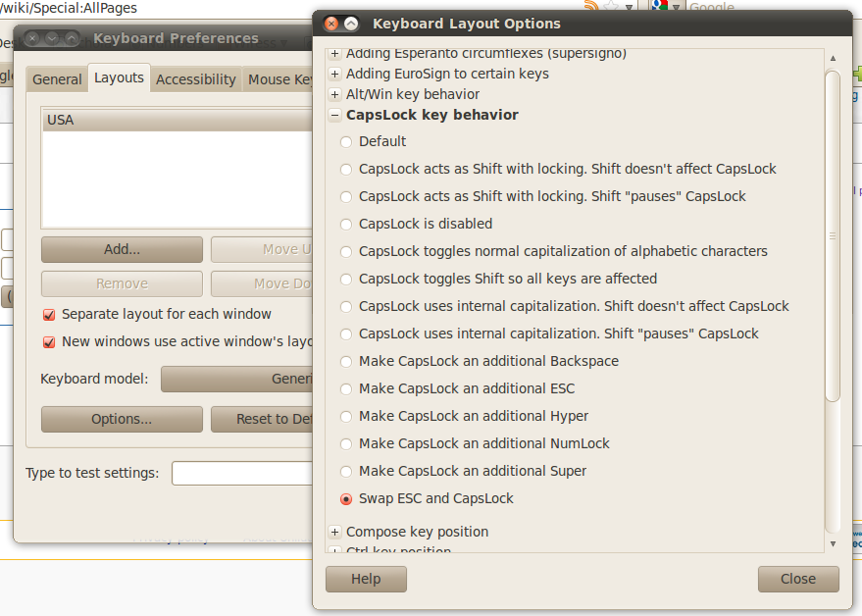Select the USA layout in the list
Screen dimensions: 862x616
[x=177, y=120]
